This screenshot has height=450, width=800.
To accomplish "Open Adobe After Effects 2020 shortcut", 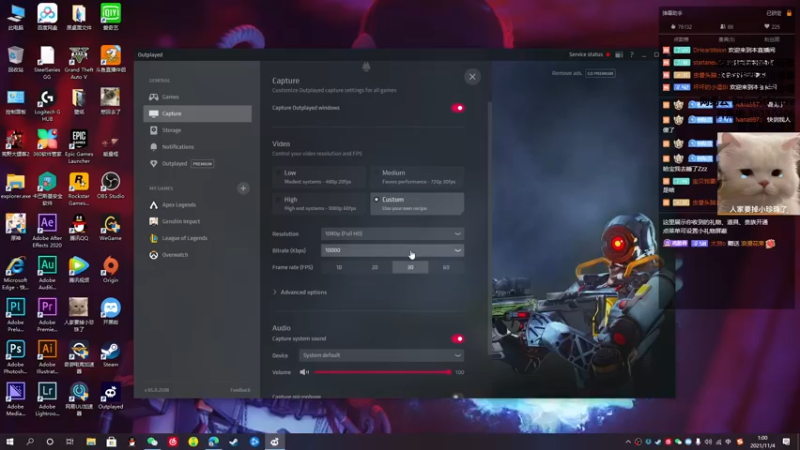I will pyautogui.click(x=47, y=231).
